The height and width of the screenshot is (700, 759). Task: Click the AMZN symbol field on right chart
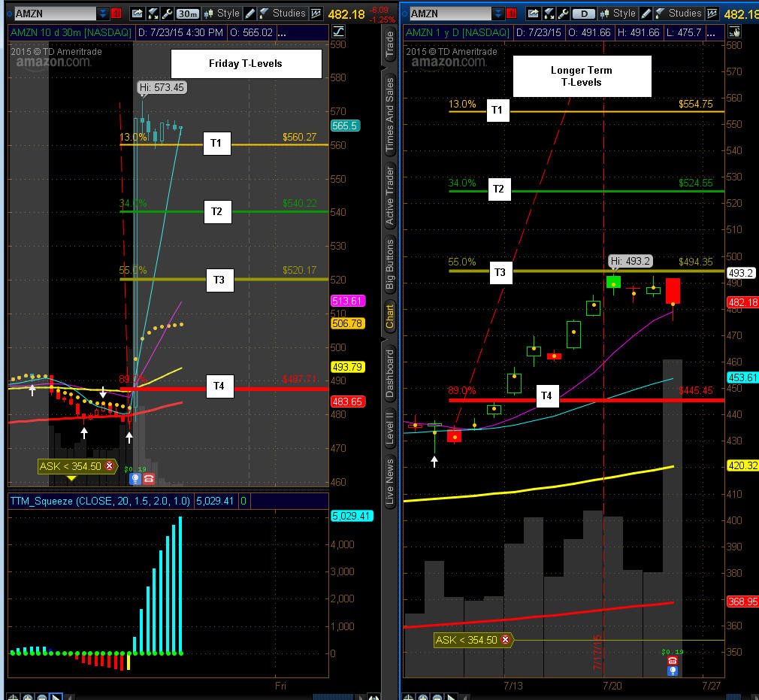[450, 14]
